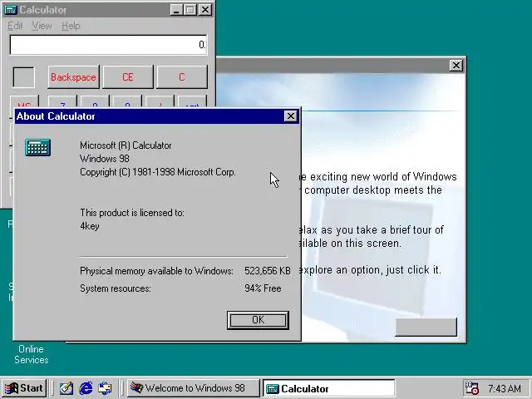Click the 'Windows 98' text in About dialog

(105, 159)
